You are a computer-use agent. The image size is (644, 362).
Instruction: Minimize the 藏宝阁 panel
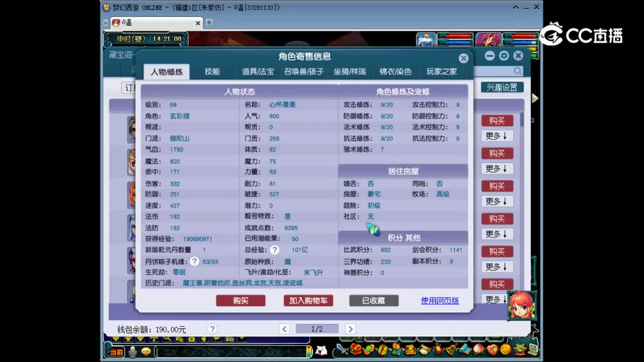pyautogui.click(x=490, y=56)
